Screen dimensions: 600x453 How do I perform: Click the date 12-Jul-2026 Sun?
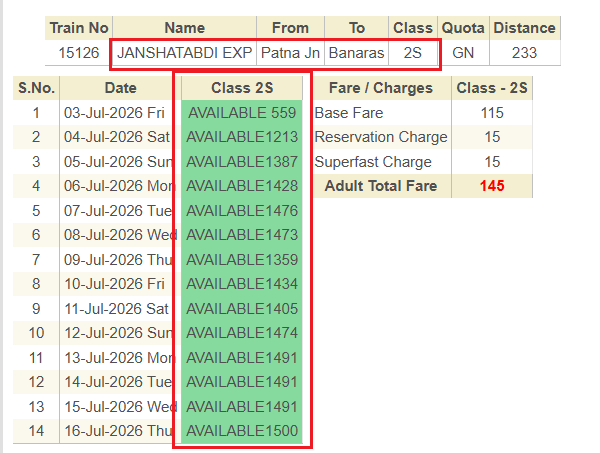[118, 333]
